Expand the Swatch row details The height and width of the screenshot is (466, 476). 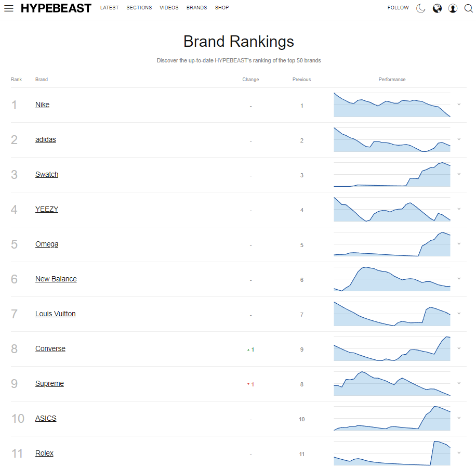(x=459, y=174)
